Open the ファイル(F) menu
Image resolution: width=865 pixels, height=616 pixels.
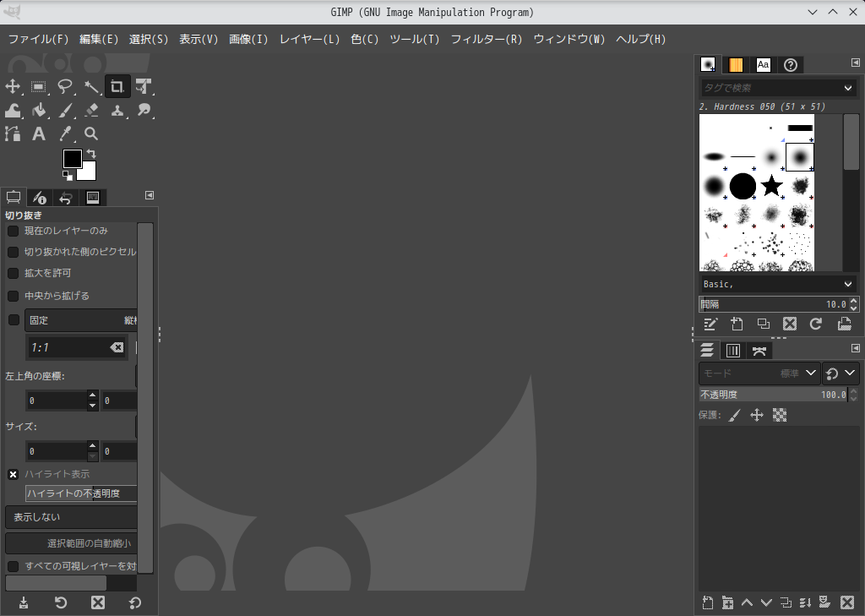pyautogui.click(x=38, y=39)
